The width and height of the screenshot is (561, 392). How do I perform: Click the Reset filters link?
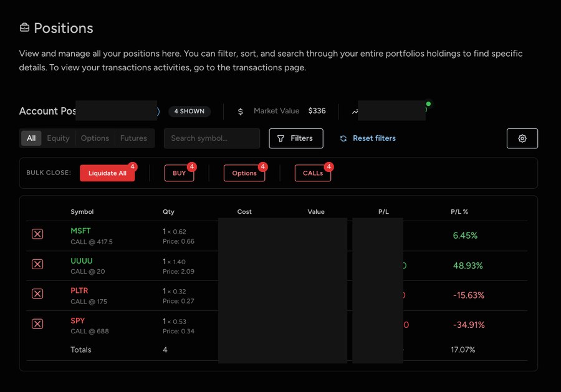(x=374, y=138)
